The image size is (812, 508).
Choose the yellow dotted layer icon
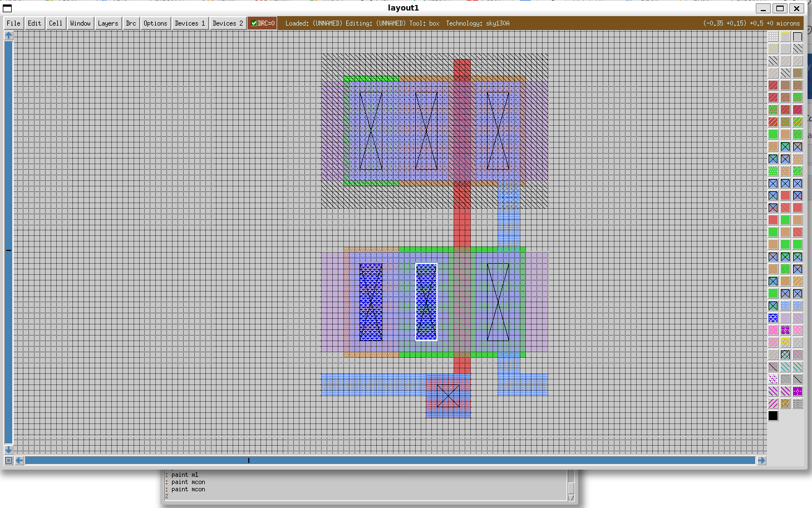(785, 342)
